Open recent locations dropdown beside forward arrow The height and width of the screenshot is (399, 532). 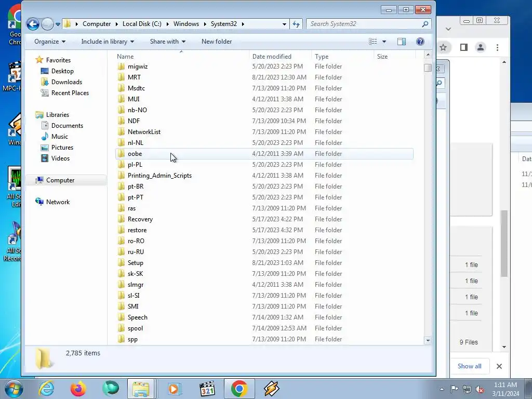click(x=58, y=24)
